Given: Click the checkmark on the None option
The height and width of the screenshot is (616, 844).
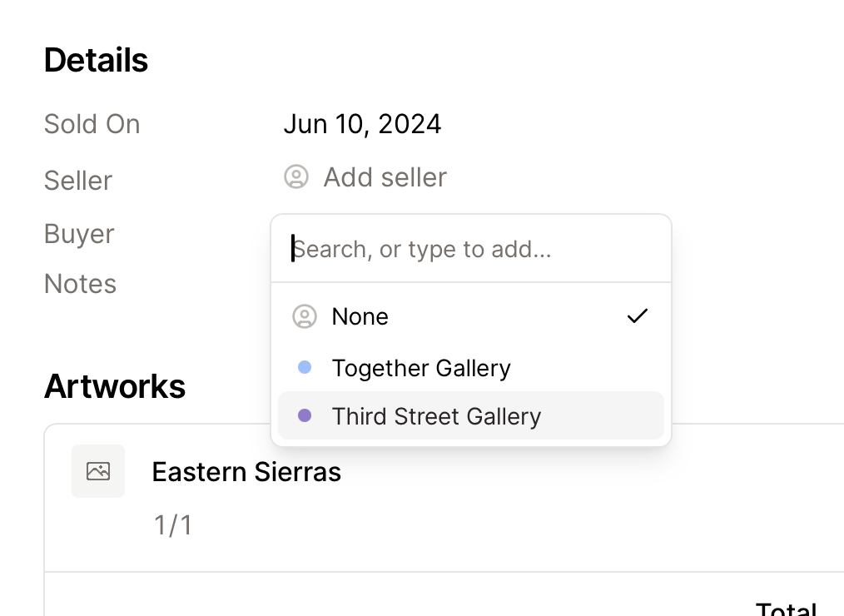Looking at the screenshot, I should (638, 316).
